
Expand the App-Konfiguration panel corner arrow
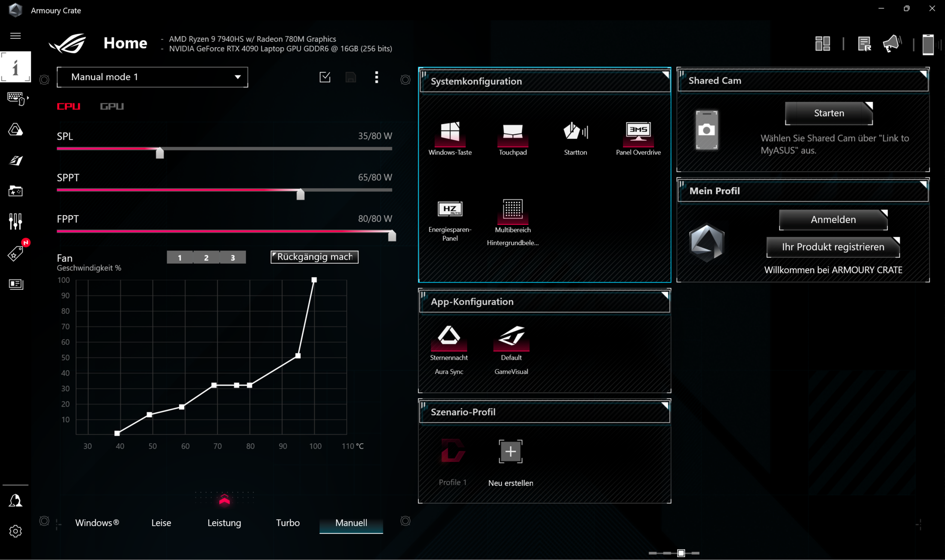[x=665, y=295]
